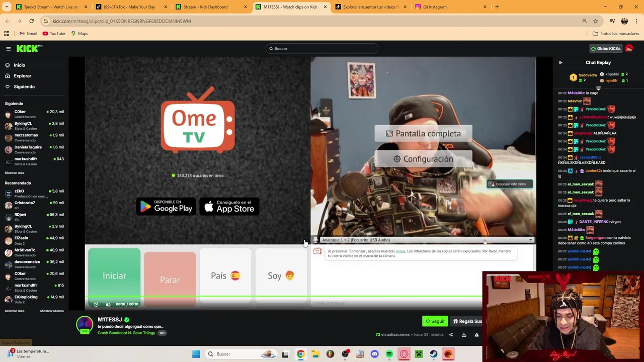644x362 pixels.
Task: Click the Seguir follow button
Action: pos(435,321)
